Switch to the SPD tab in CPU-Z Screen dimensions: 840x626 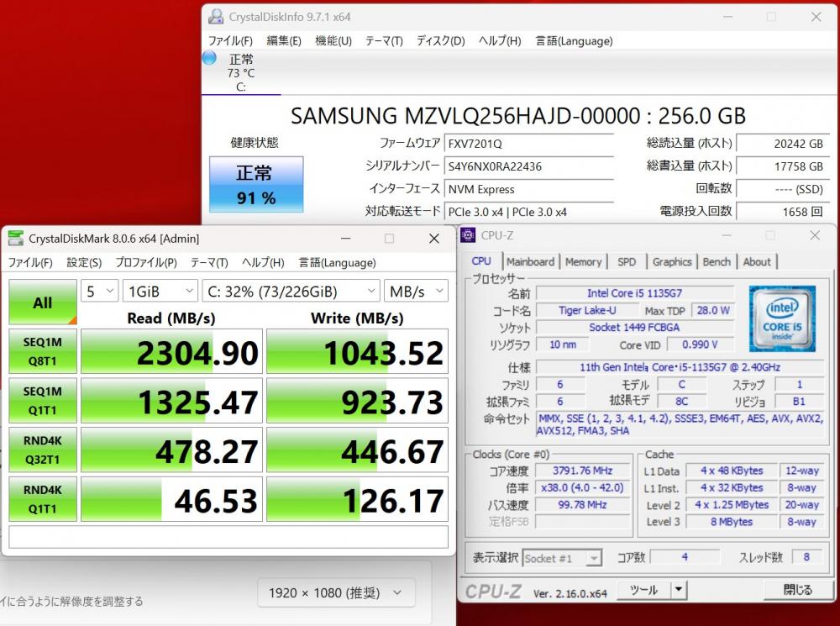pyautogui.click(x=627, y=261)
